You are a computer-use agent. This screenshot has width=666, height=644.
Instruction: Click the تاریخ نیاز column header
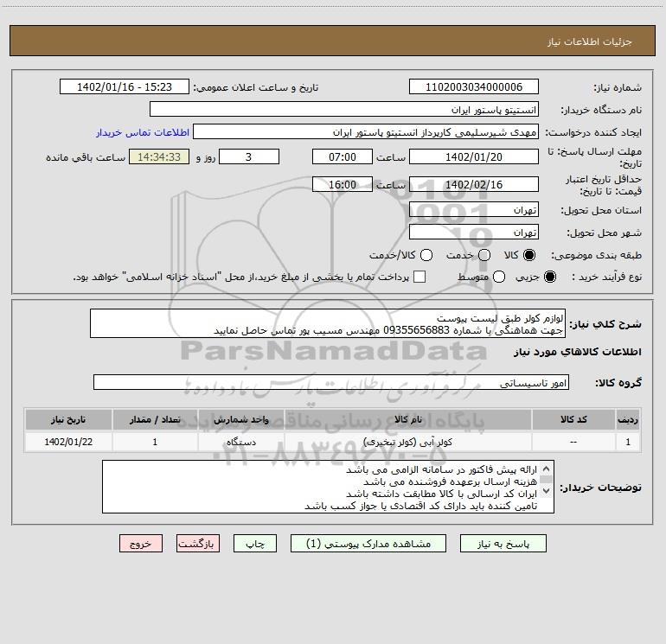[x=68, y=419]
